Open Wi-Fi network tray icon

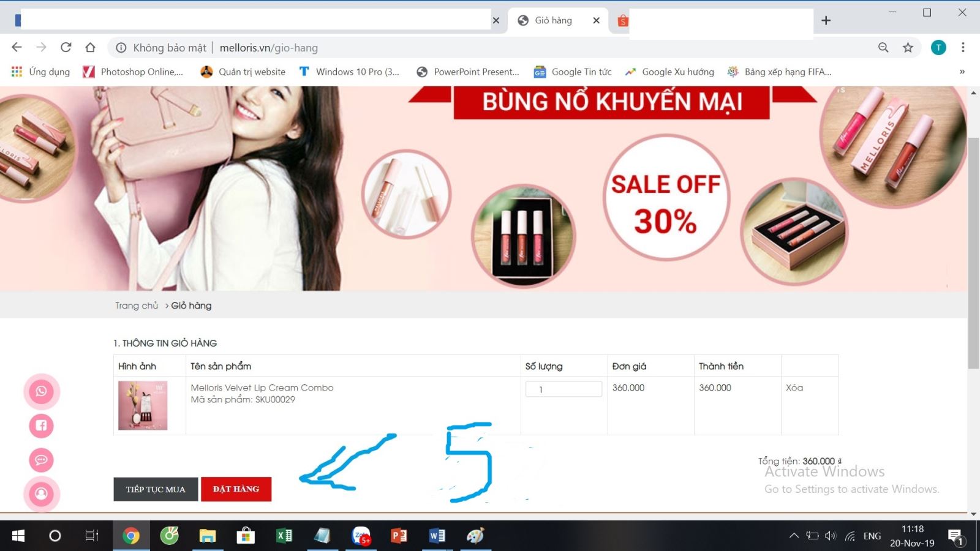click(850, 536)
